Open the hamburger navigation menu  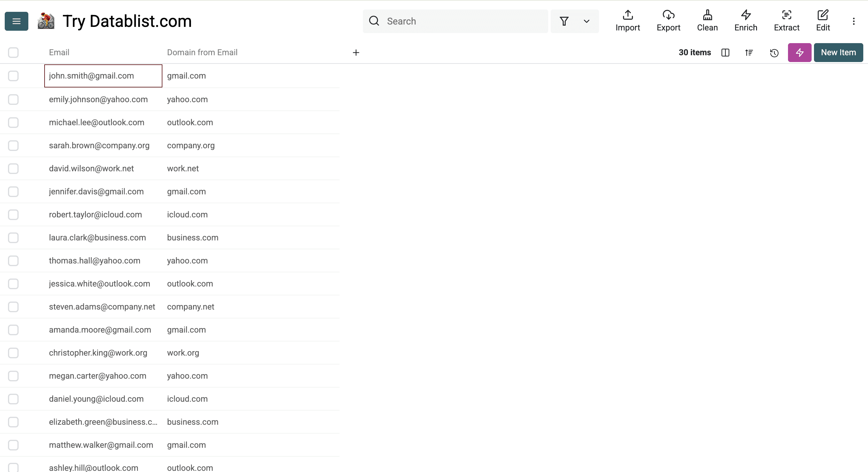pos(16,21)
